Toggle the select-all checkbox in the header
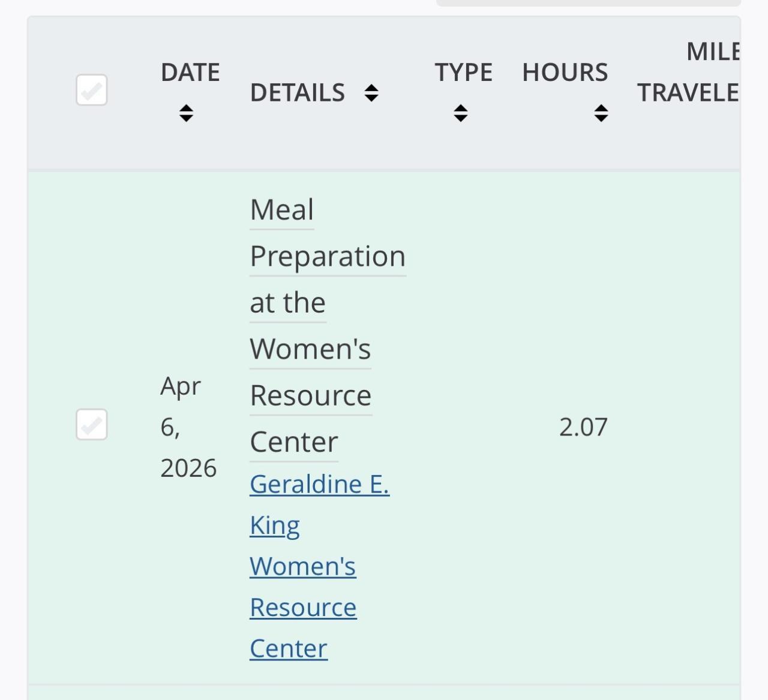The height and width of the screenshot is (700, 768). [x=92, y=90]
